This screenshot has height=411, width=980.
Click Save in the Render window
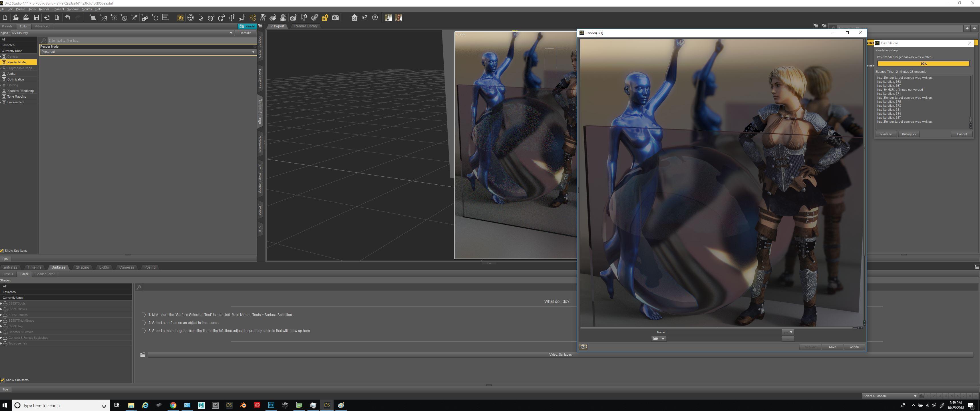(832, 347)
